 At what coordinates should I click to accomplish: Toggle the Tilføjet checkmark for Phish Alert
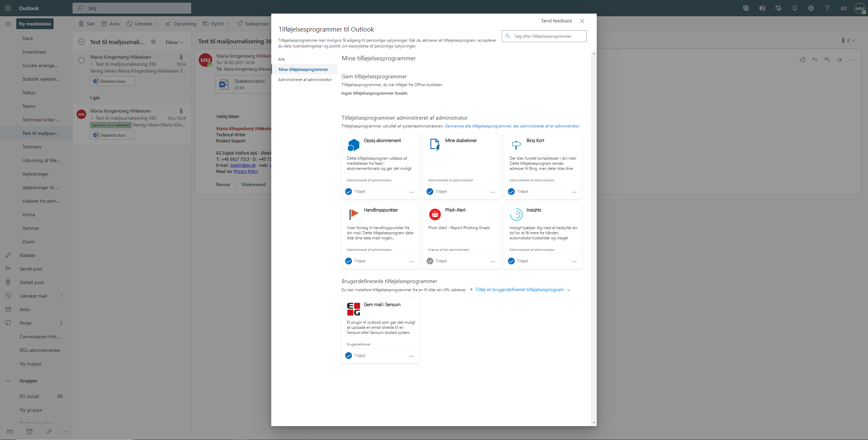point(430,261)
